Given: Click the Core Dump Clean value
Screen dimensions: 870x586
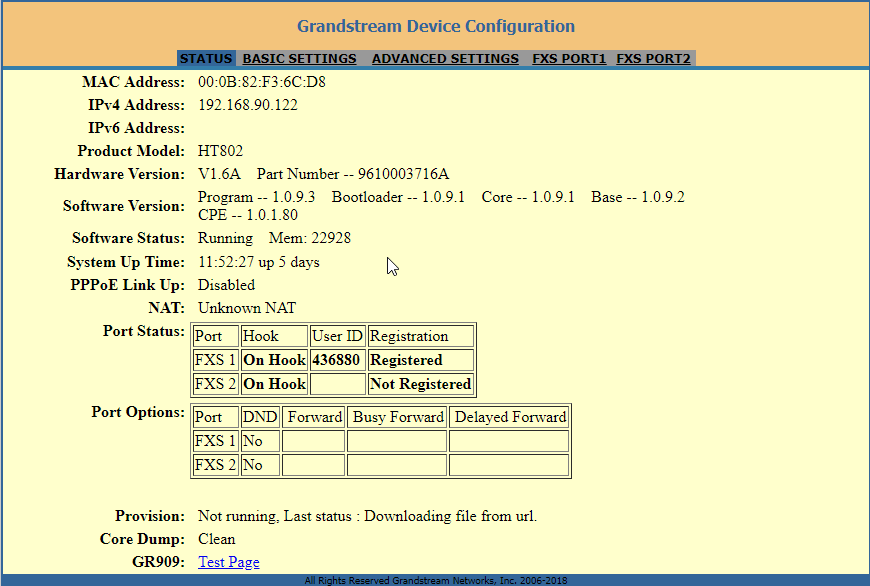Looking at the screenshot, I should [216, 539].
